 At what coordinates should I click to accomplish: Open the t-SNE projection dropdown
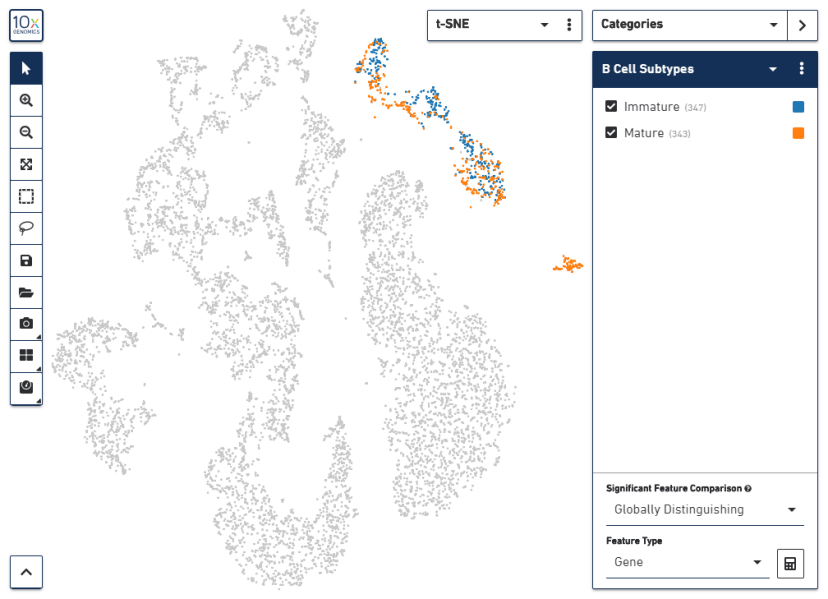pos(544,25)
